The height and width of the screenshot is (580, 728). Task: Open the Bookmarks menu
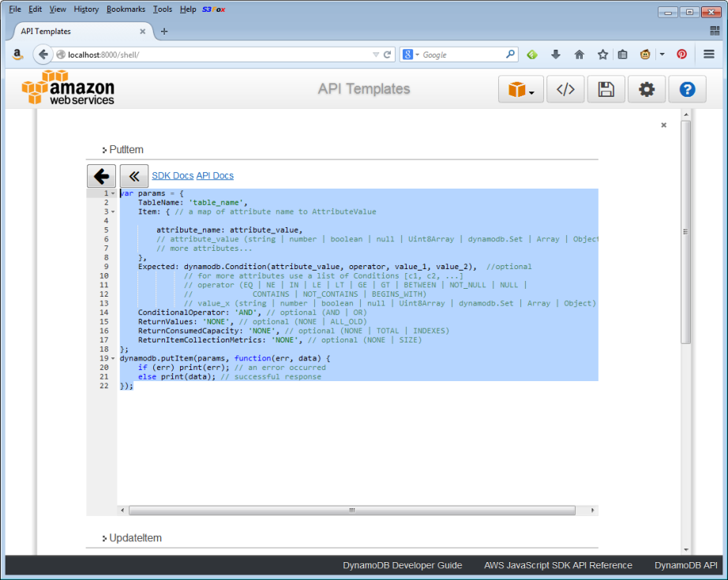(x=126, y=9)
